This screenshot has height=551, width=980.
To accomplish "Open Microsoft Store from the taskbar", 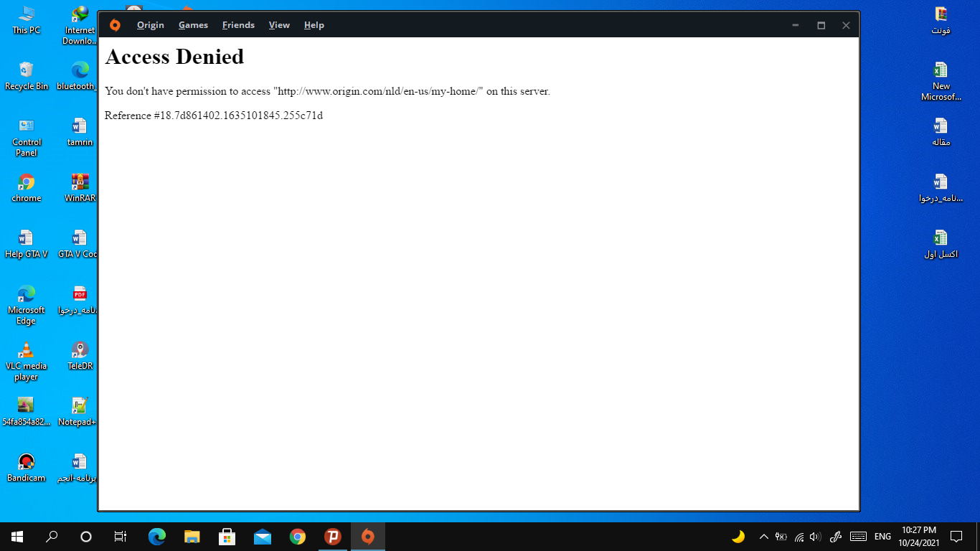I will [x=227, y=537].
